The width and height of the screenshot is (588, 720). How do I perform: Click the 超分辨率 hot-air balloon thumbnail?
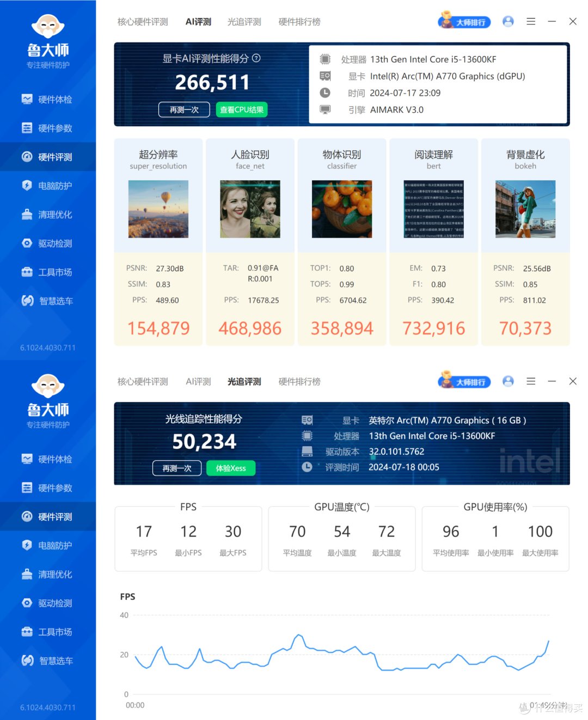click(158, 209)
